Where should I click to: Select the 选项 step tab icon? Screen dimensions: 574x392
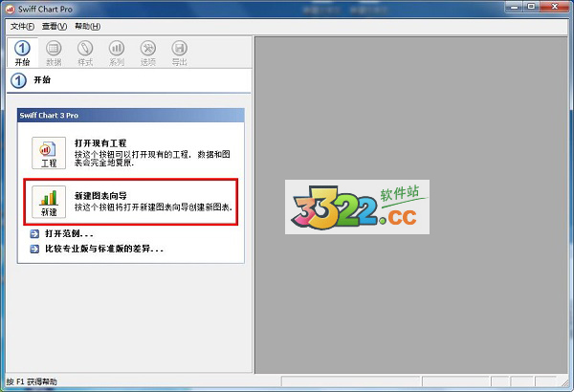tap(148, 48)
